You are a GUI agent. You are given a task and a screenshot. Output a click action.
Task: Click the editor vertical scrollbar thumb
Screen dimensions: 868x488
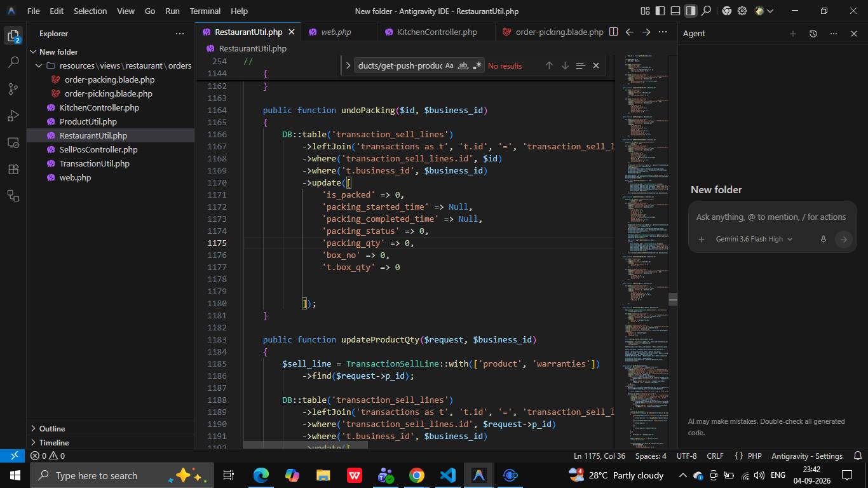[673, 299]
